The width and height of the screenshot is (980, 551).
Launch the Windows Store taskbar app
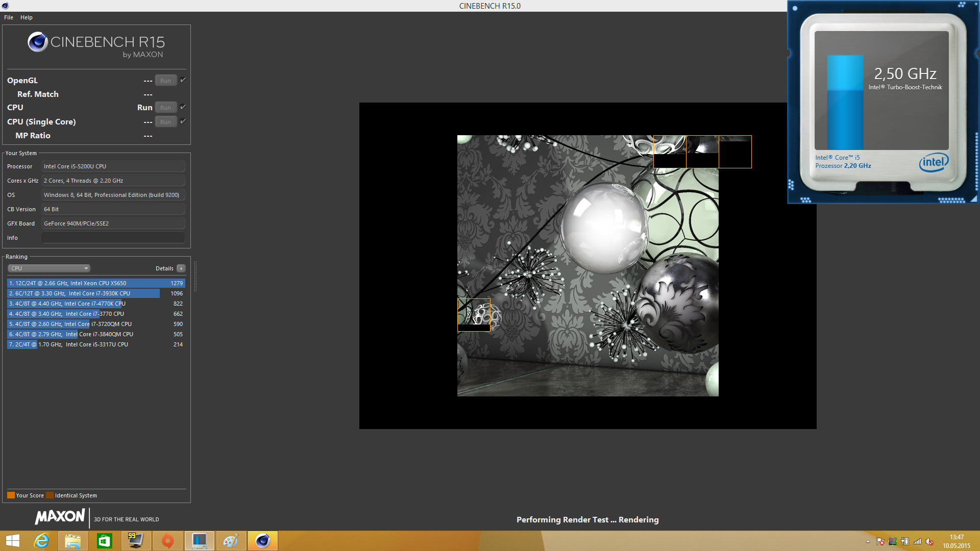pyautogui.click(x=104, y=541)
